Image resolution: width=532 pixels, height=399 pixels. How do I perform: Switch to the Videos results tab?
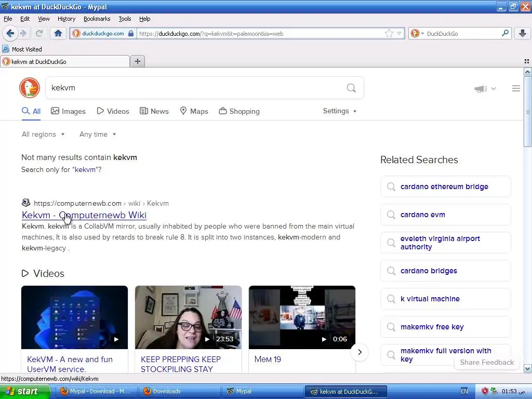[113, 111]
